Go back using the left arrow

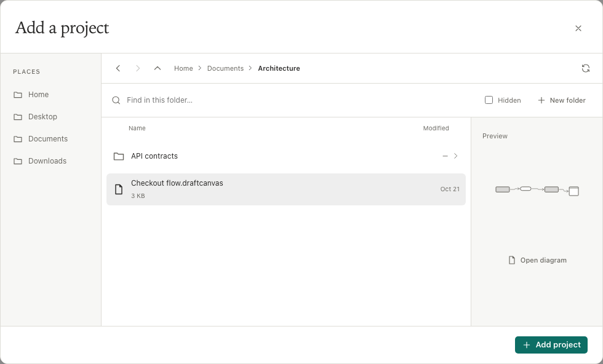[x=118, y=68]
